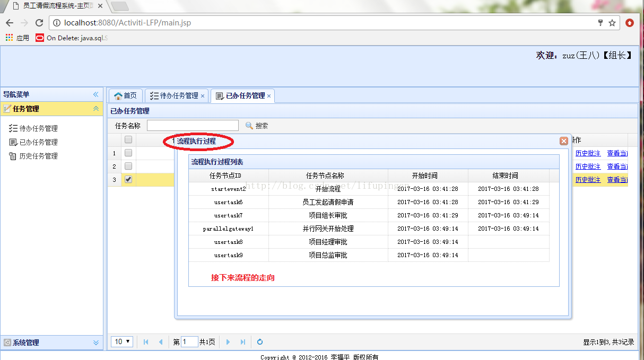Select the usertask8 row cell

tap(229, 242)
